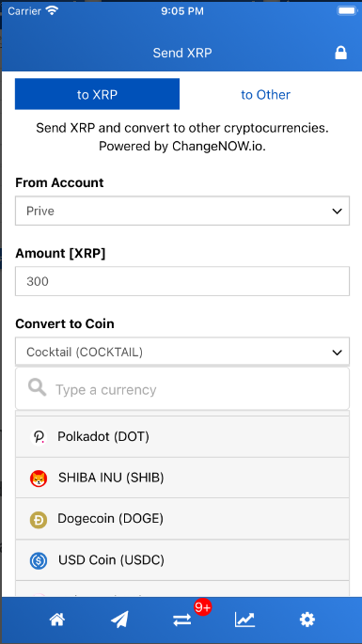
Task: Select USD Coin (USDC) option
Action: click(182, 560)
